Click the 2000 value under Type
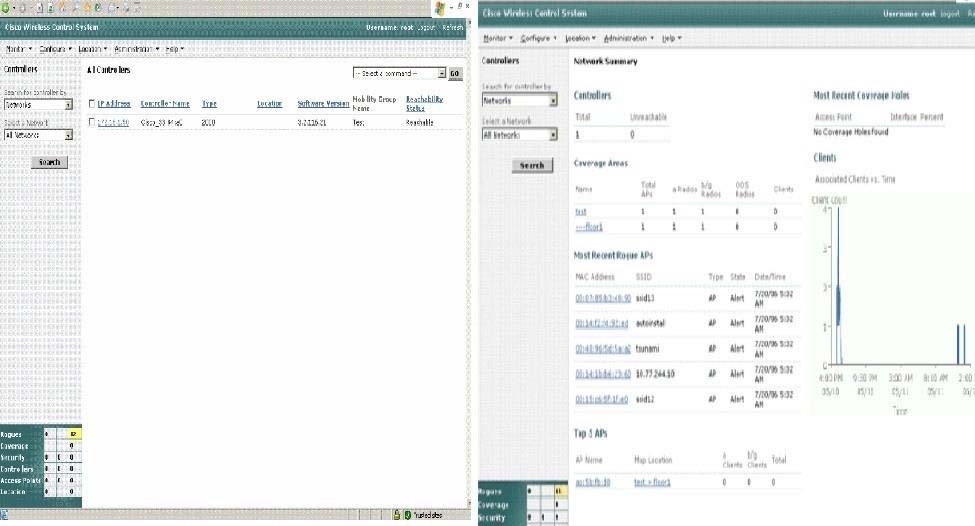 click(x=208, y=122)
